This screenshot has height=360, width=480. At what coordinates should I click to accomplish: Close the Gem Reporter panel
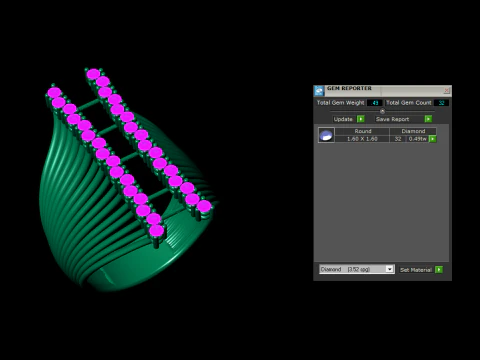pos(447,90)
